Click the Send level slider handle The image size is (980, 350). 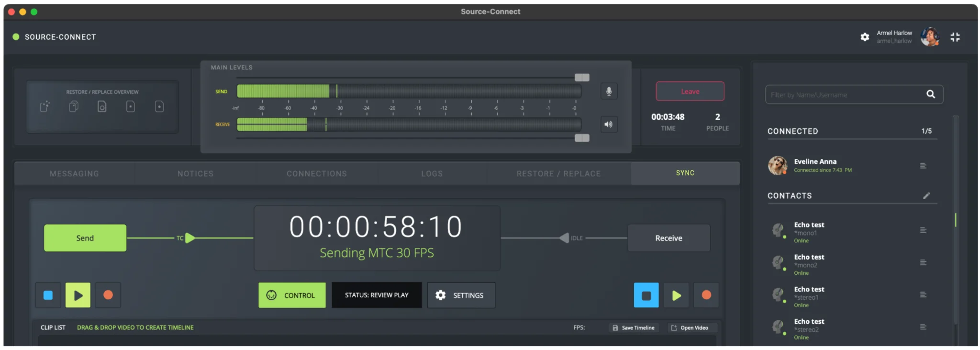582,78
